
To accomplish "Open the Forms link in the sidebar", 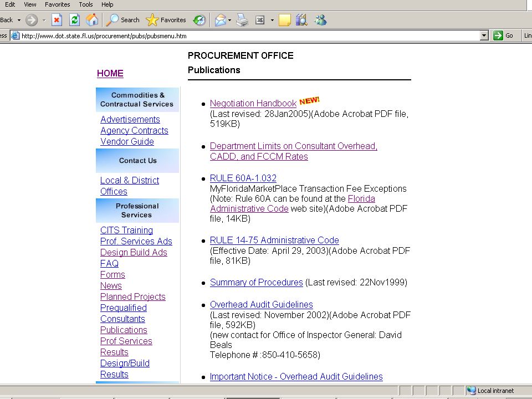I will point(112,274).
